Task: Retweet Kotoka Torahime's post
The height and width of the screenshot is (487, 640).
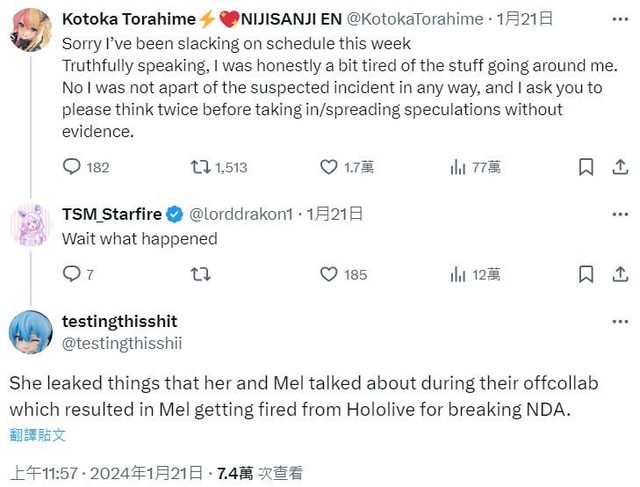Action: [x=200, y=167]
